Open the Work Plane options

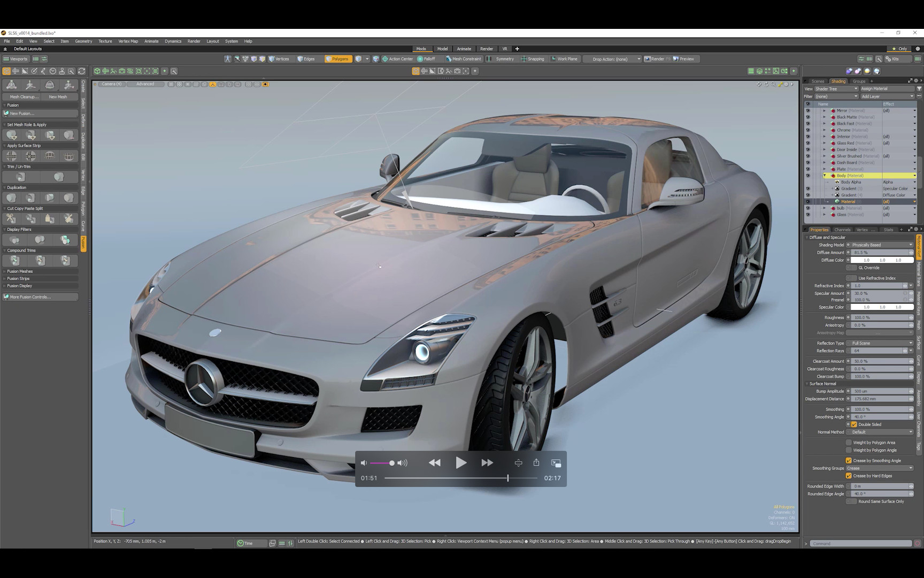[x=564, y=59]
